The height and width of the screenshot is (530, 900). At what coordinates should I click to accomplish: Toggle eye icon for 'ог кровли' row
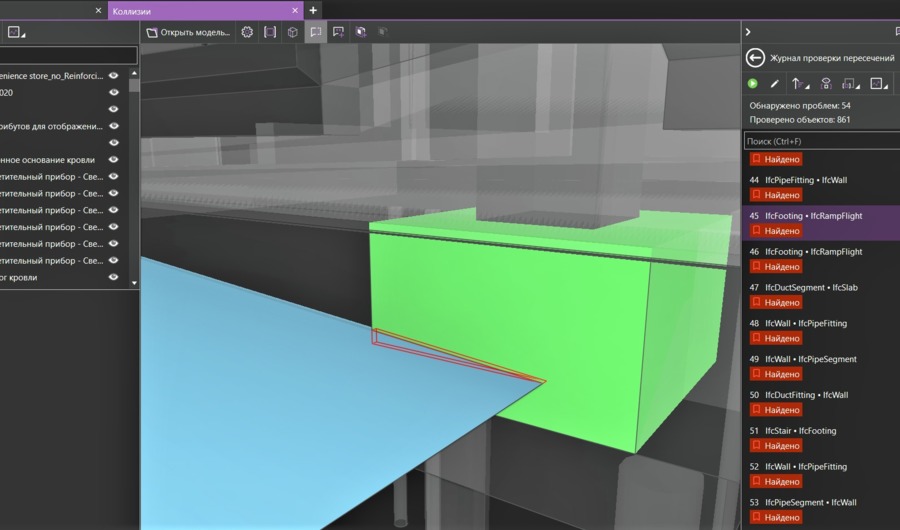[x=114, y=277]
